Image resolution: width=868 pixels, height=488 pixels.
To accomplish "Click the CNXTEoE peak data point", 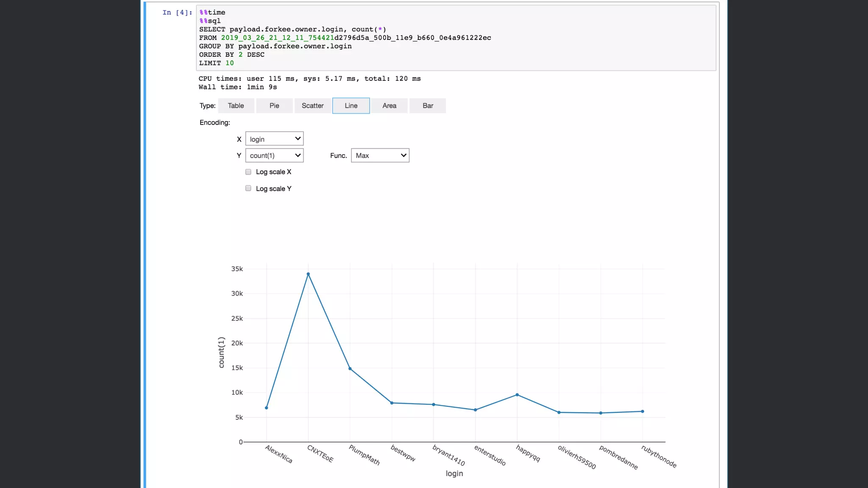I will tap(308, 274).
